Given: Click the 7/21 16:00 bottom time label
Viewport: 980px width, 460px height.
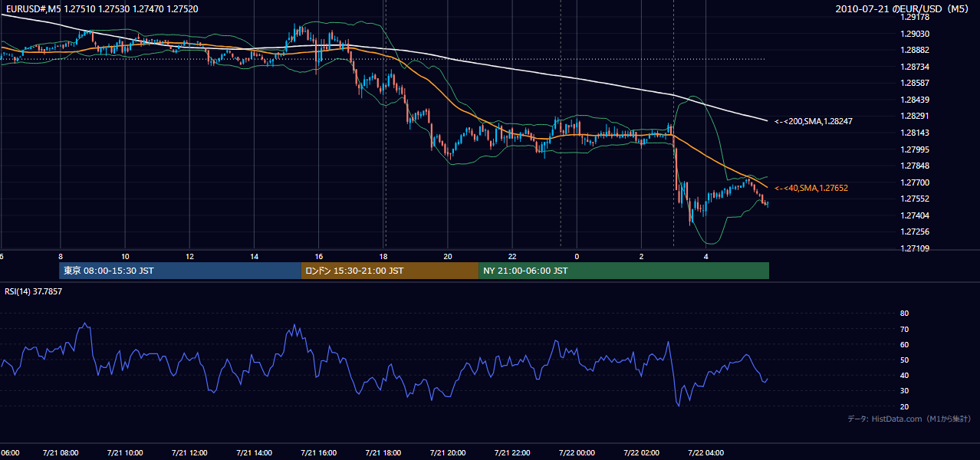Looking at the screenshot, I should click(x=319, y=452).
